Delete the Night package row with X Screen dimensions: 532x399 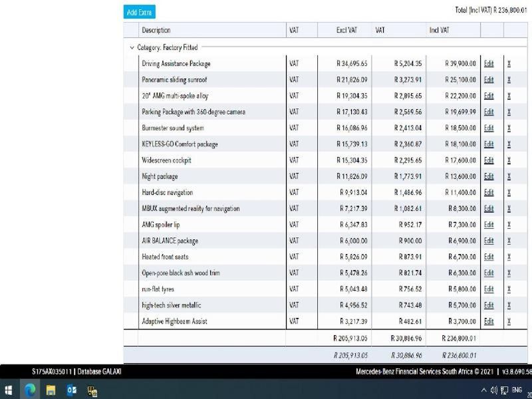tap(509, 176)
